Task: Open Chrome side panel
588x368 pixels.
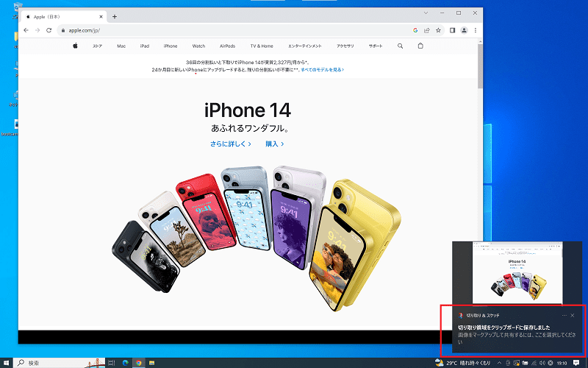Action: coord(452,30)
